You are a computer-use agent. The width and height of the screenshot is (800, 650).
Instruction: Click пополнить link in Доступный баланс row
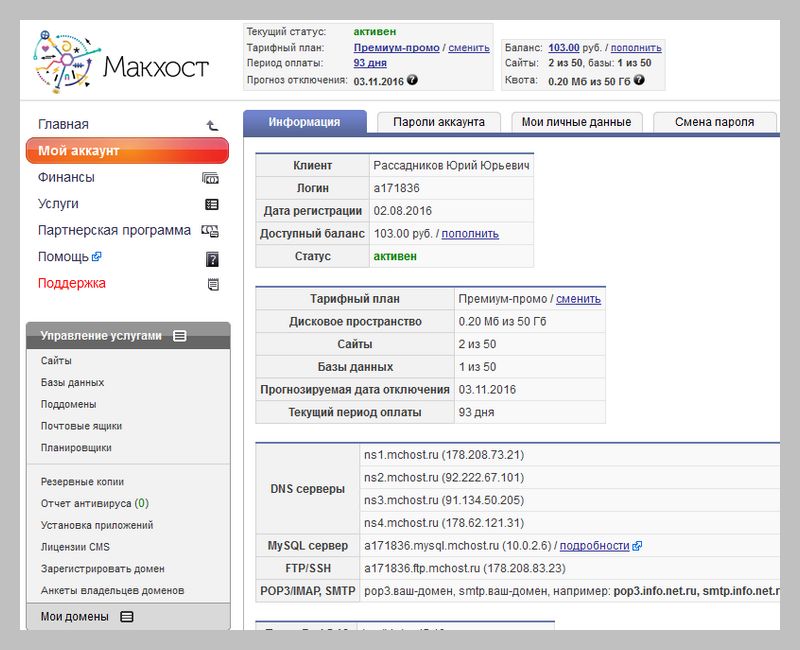click(470, 234)
